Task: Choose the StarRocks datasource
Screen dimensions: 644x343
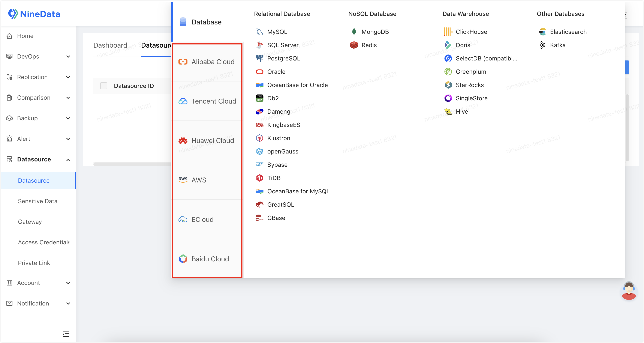Action: point(464,85)
